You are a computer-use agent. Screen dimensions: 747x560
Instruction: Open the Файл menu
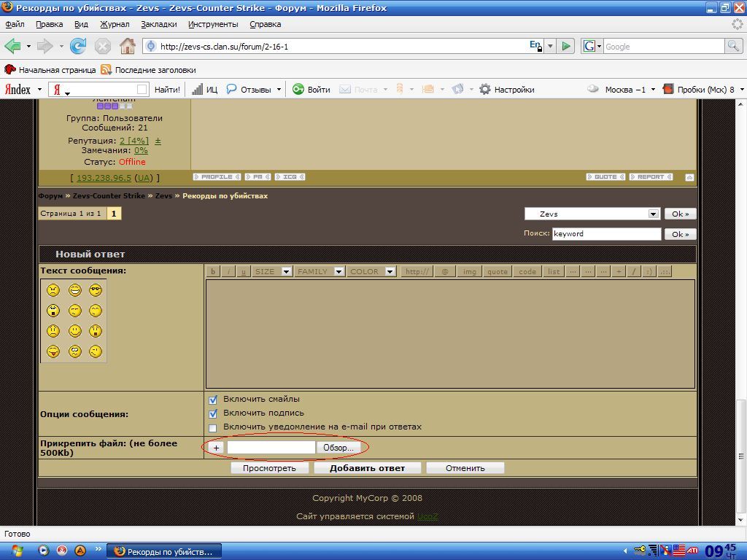tap(15, 24)
